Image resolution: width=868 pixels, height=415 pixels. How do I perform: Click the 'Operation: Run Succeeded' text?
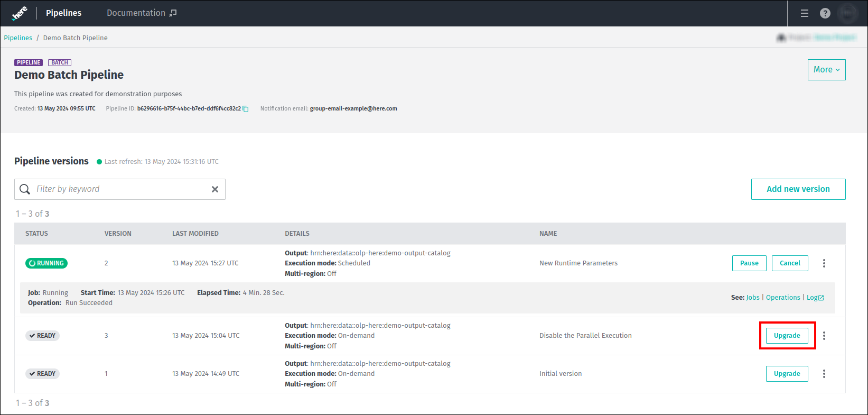(70, 303)
